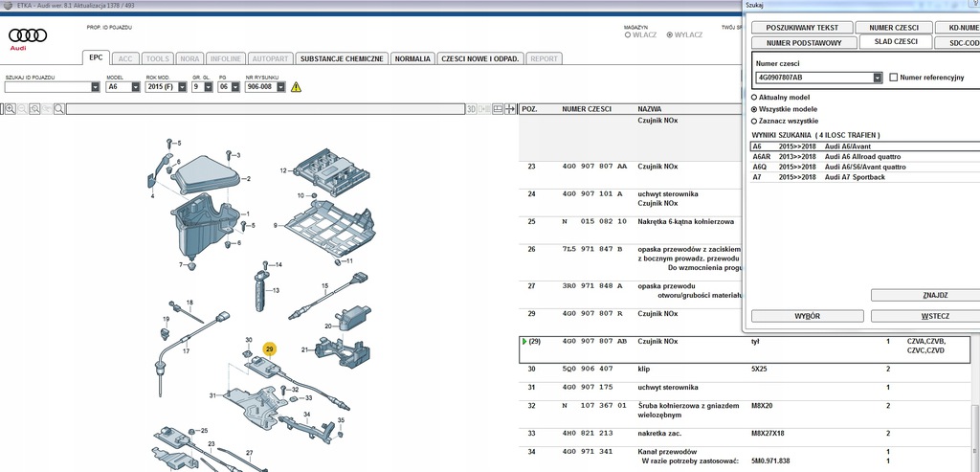Select the WLACZ magazyn radio button

(628, 35)
